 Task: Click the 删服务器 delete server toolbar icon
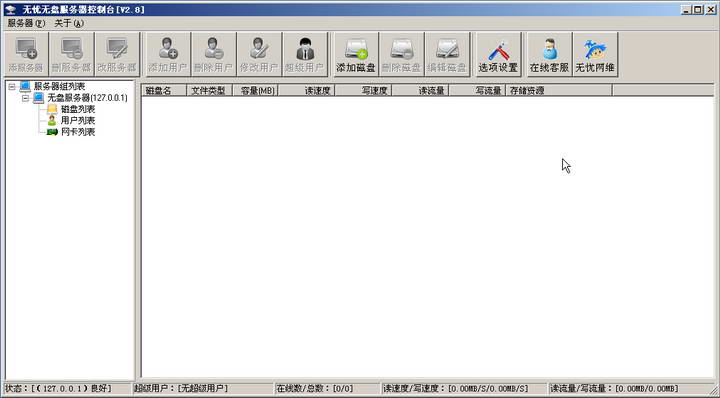click(x=72, y=54)
